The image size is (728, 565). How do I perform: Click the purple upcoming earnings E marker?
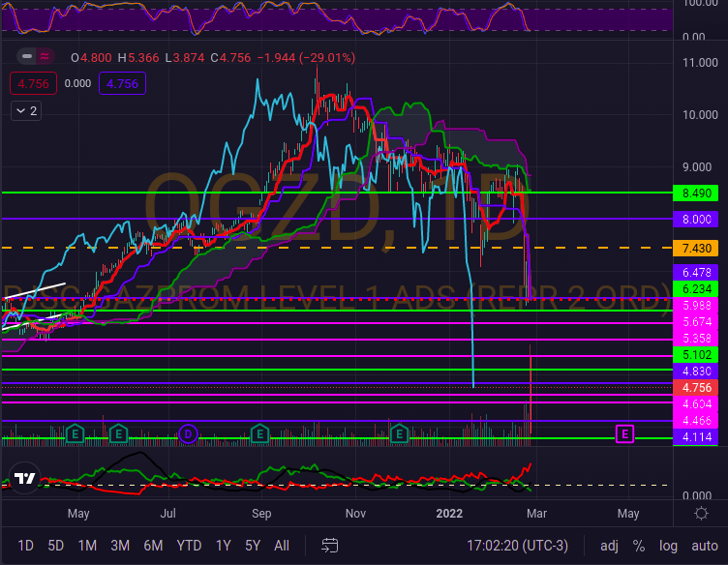625,433
